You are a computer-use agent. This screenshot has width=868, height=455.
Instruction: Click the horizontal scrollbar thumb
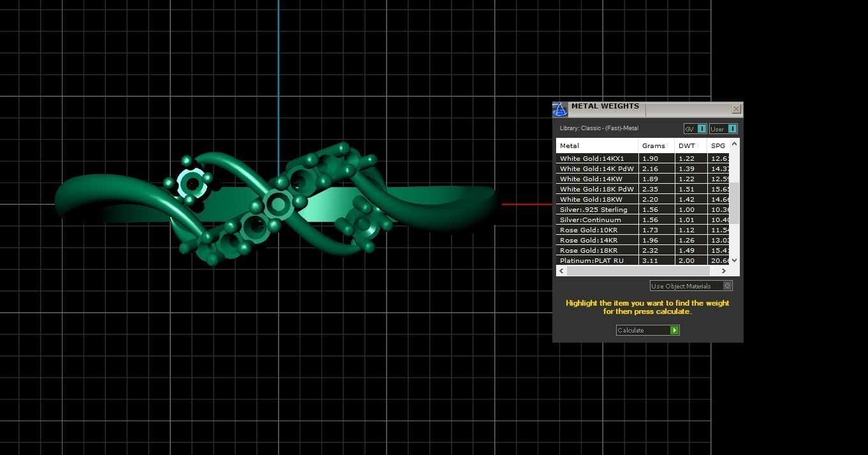pos(638,271)
